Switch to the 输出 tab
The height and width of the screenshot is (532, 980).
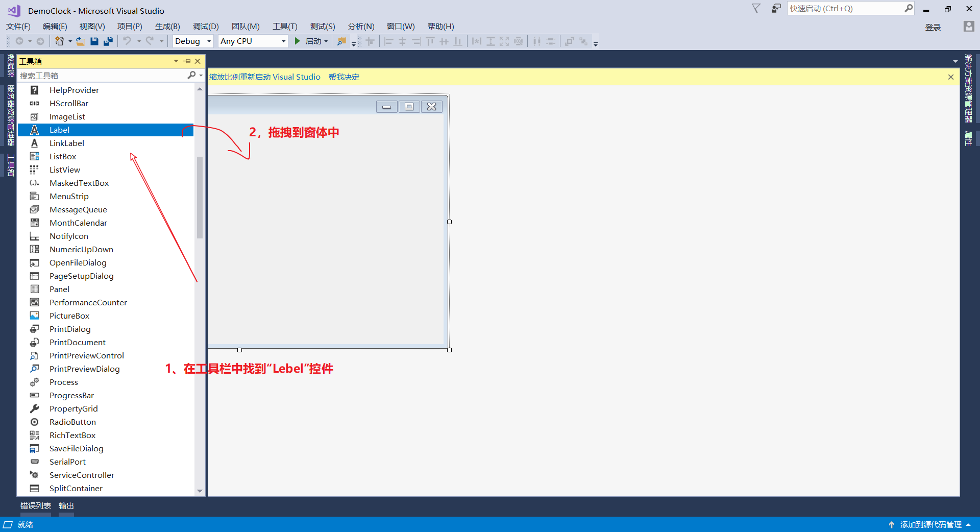point(66,506)
